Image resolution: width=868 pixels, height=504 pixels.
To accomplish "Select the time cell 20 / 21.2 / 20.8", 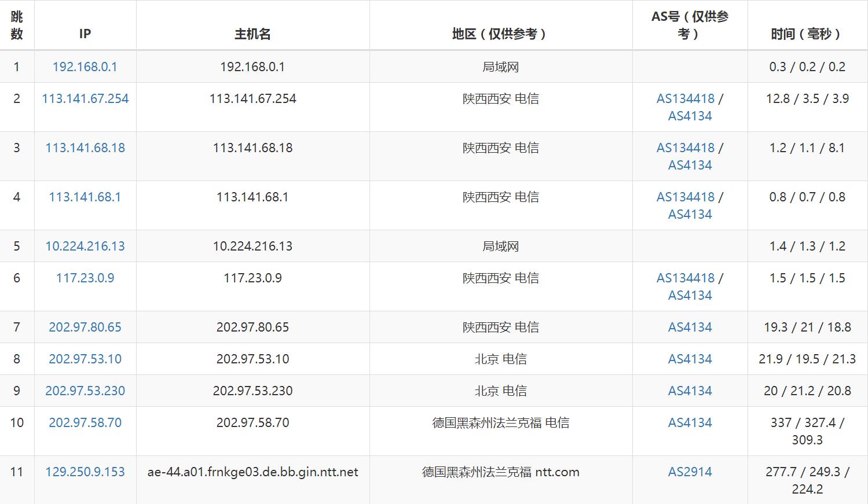I will click(808, 391).
